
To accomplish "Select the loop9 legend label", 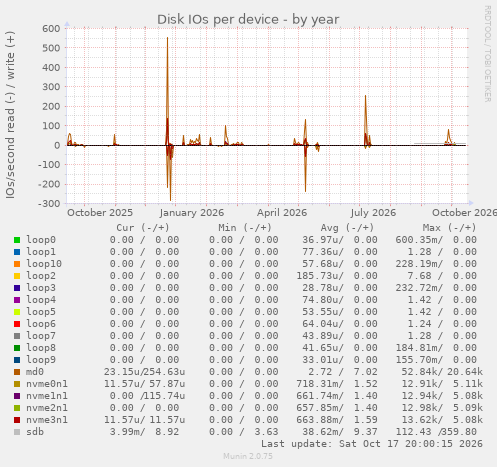I will coord(41,360).
